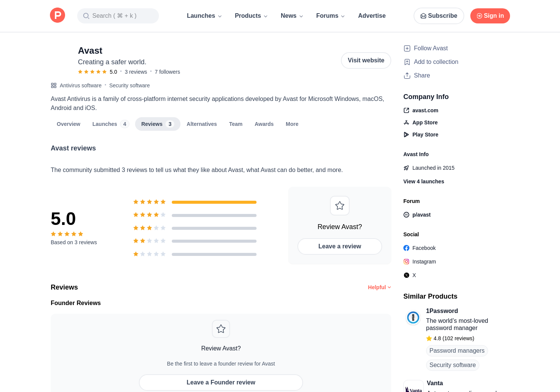This screenshot has width=560, height=392.
Task: Focus the Search input field
Action: click(x=118, y=16)
